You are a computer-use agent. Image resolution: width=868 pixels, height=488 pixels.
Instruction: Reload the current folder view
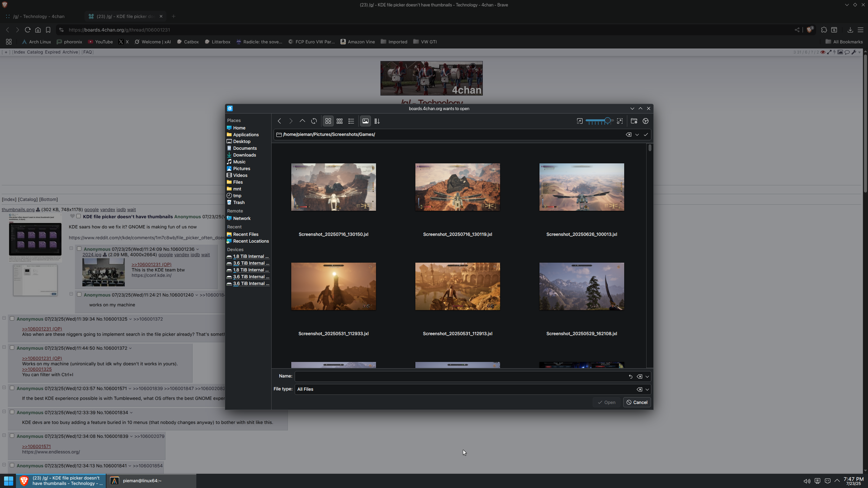(x=314, y=121)
